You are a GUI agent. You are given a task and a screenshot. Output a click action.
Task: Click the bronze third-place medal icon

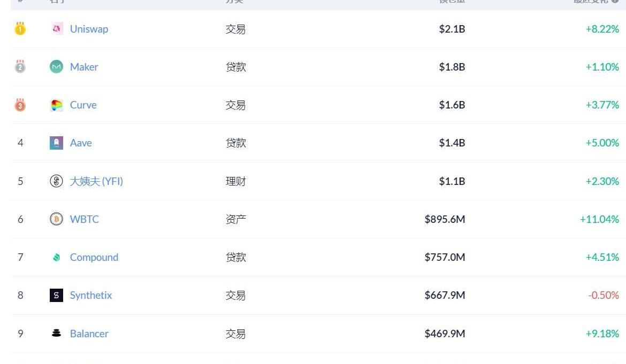point(20,105)
